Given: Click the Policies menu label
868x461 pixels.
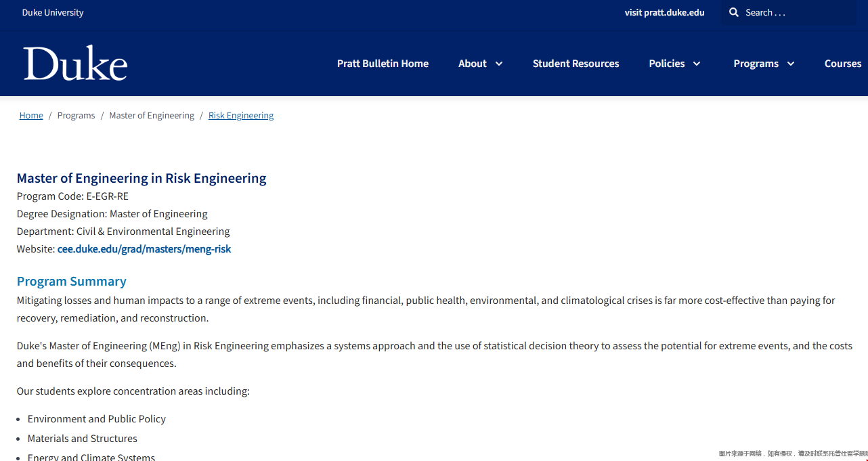Looking at the screenshot, I should coord(666,64).
